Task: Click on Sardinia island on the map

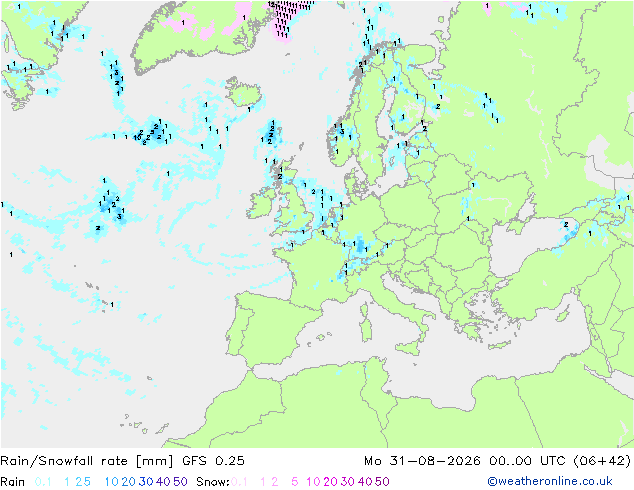Action: click(366, 329)
